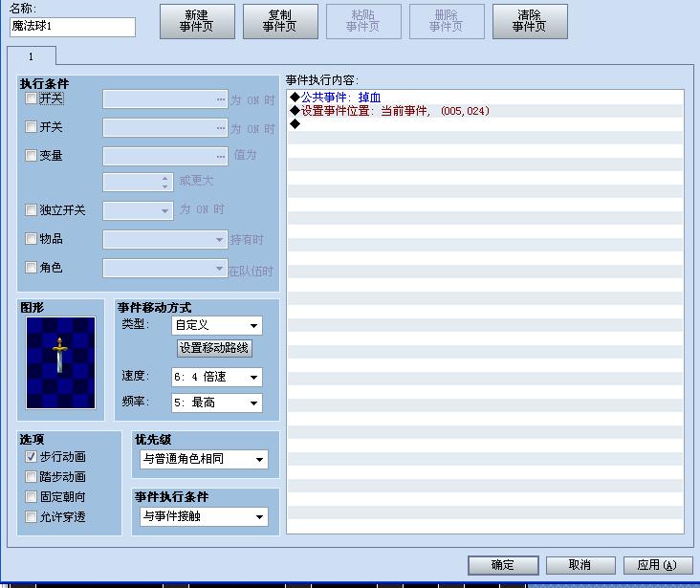Click the greyed-out 粘贴事件页 button
The height and width of the screenshot is (588, 700).
pyautogui.click(x=363, y=21)
